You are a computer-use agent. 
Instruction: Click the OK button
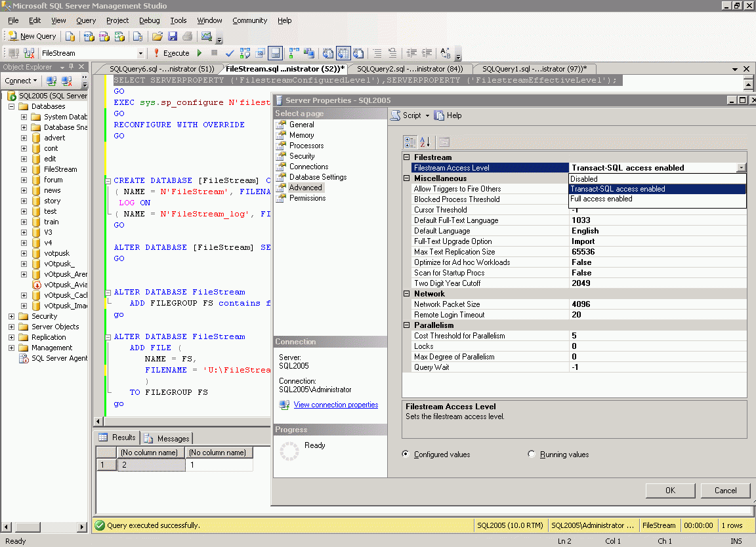click(670, 490)
